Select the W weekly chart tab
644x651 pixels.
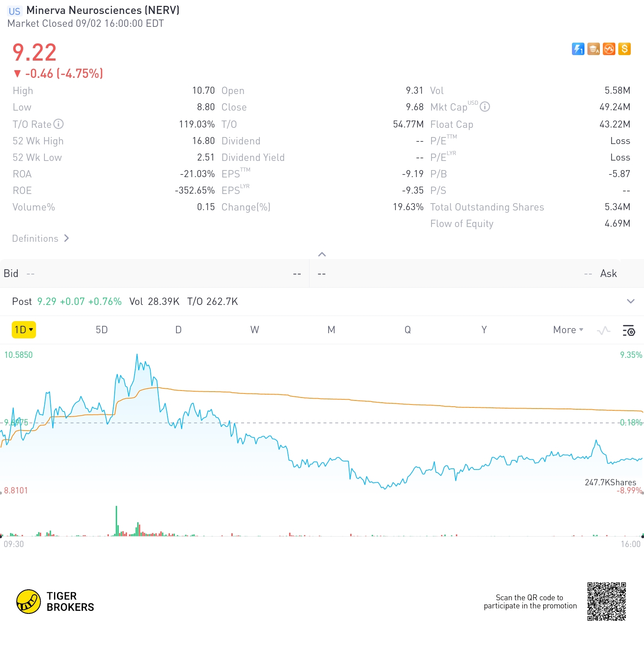[x=255, y=330]
